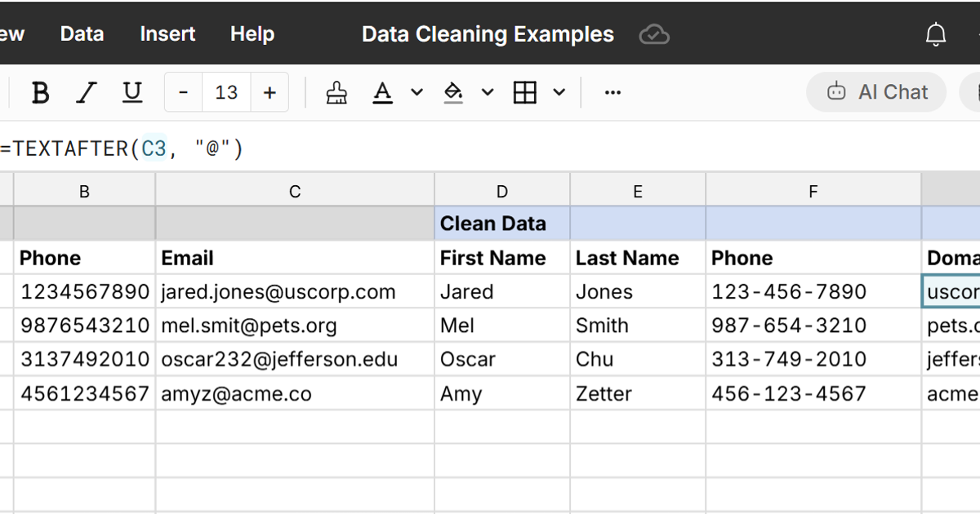Decrease font size with minus button
The image size is (980, 514).
184,92
